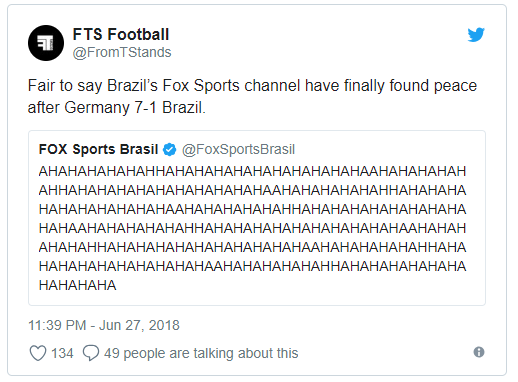Click the 134 likes count

click(62, 353)
